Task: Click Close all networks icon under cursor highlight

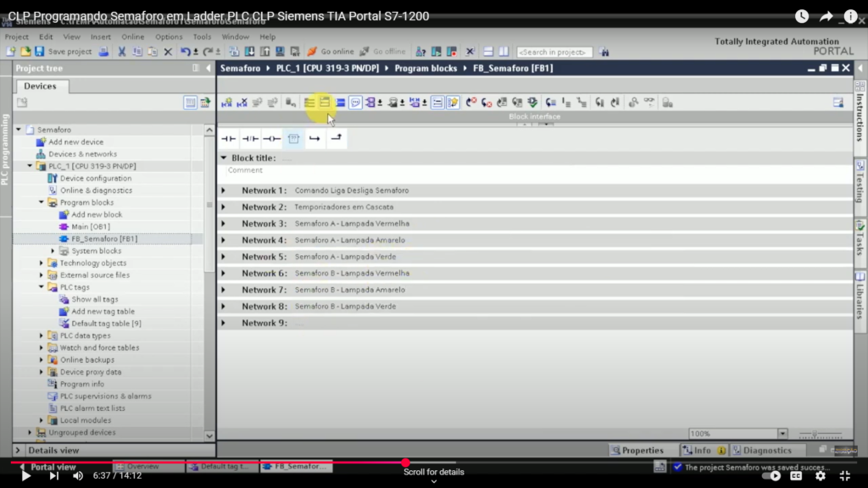Action: pyautogui.click(x=325, y=103)
